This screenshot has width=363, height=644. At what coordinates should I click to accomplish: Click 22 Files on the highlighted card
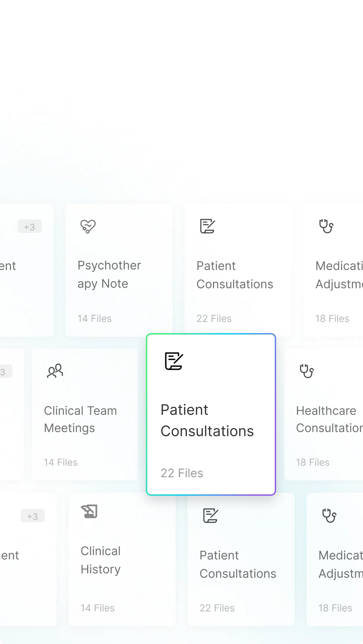point(182,473)
